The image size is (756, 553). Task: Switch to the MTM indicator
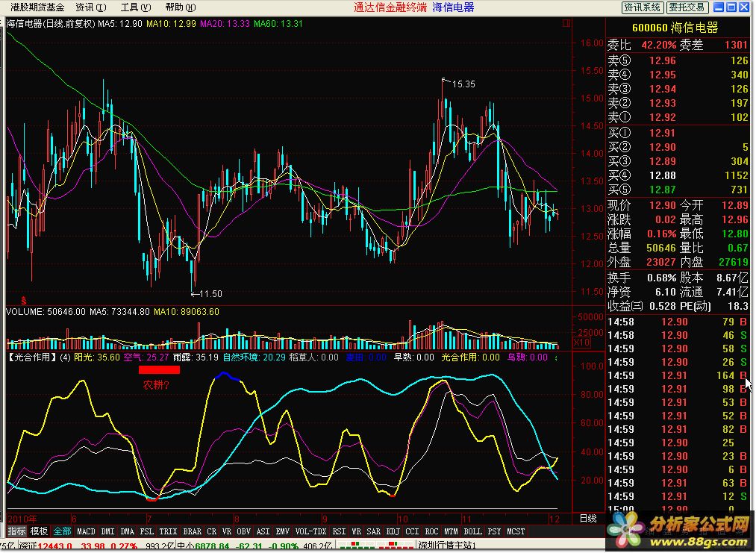coord(451,531)
